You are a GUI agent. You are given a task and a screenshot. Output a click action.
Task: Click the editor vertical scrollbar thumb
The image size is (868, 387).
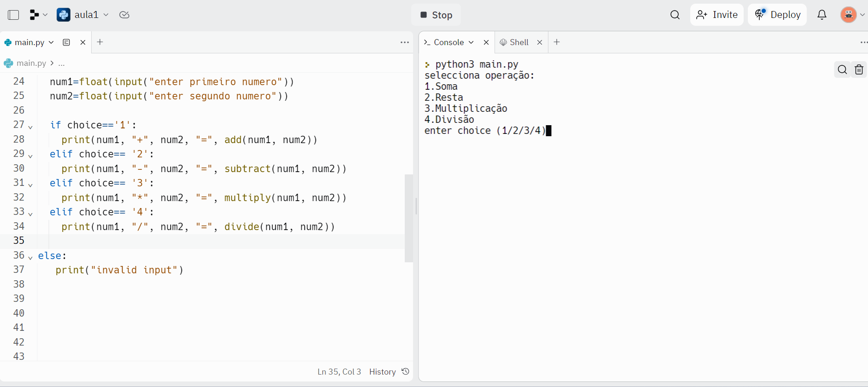(408, 218)
